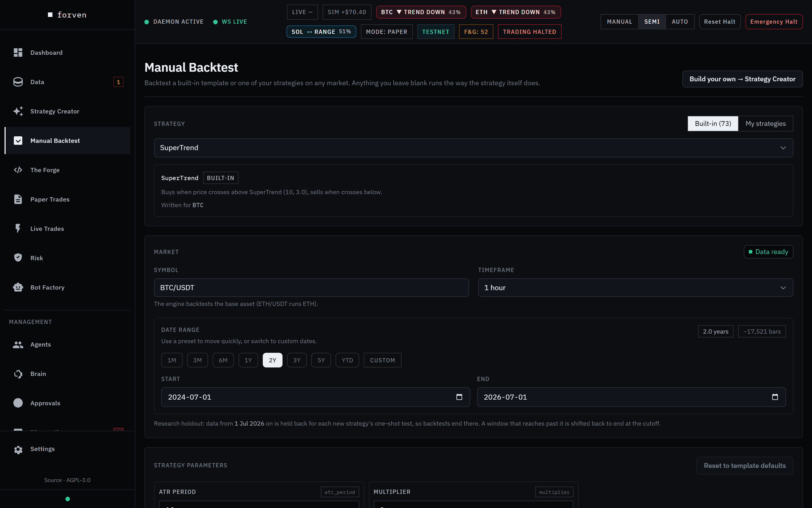The height and width of the screenshot is (508, 812).
Task: Click the TRADING HALTED status chip
Action: coord(529,32)
